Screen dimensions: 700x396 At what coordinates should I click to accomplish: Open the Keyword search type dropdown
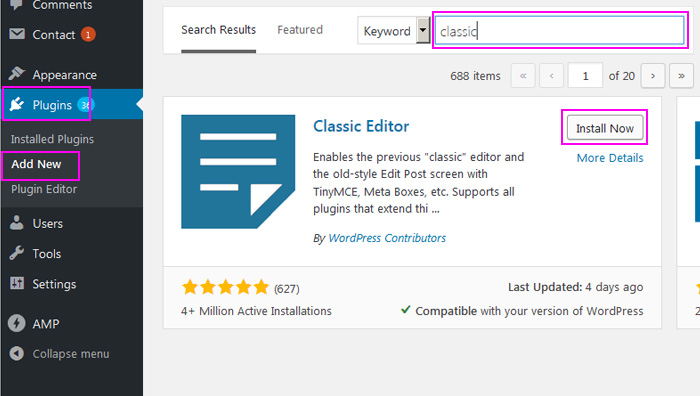click(x=393, y=31)
